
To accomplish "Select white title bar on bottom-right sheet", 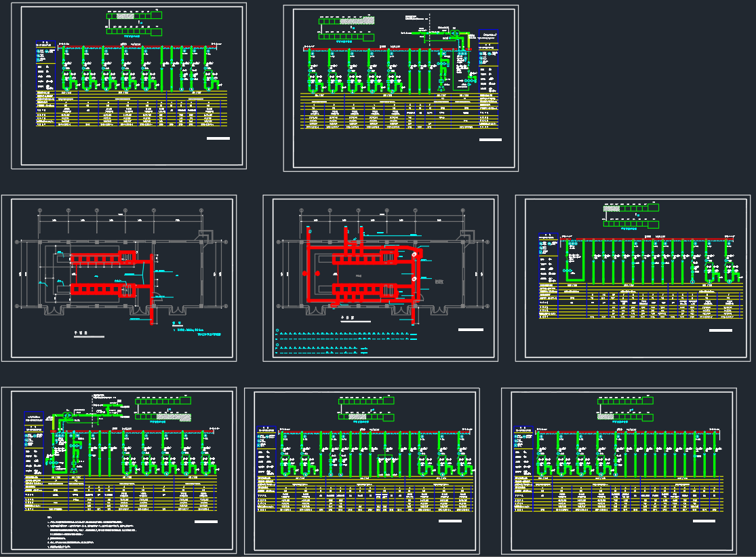I will (704, 521).
